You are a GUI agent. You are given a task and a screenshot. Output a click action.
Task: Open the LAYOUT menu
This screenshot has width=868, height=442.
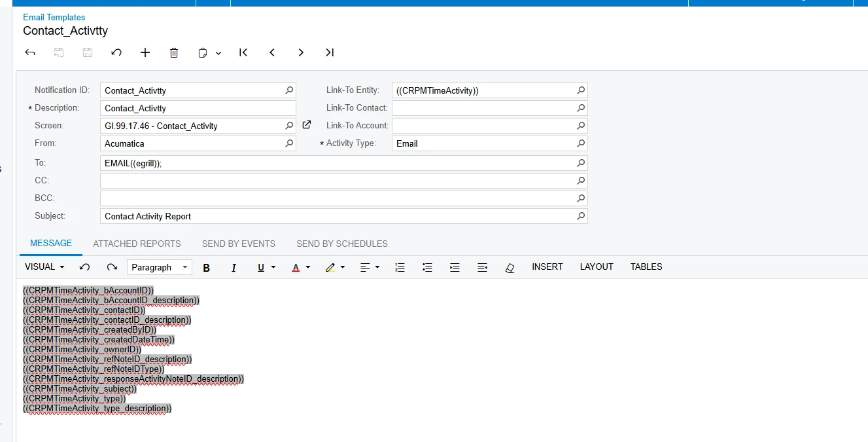coord(597,267)
